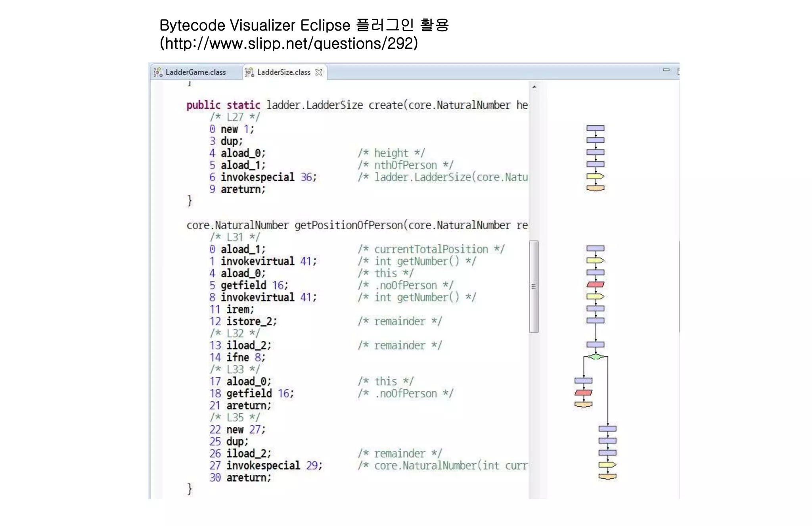This screenshot has width=812, height=526.
Task: Click the 'istore_2;' instruction
Action: (x=243, y=321)
